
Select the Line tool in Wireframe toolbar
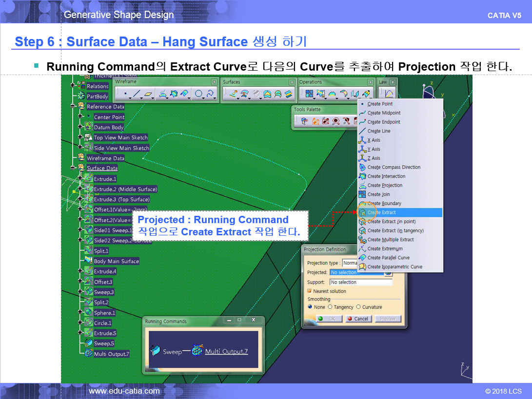coord(137,94)
